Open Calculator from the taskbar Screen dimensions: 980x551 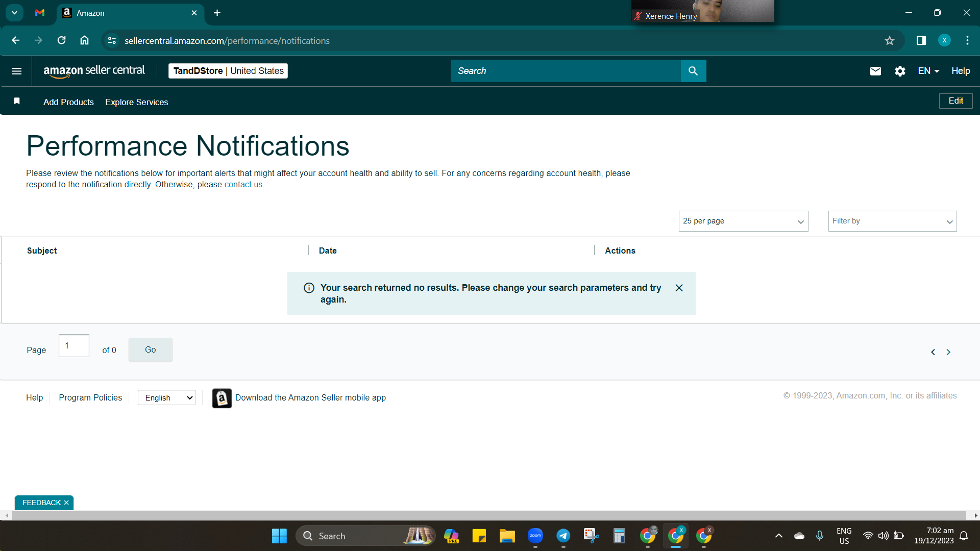click(x=619, y=536)
